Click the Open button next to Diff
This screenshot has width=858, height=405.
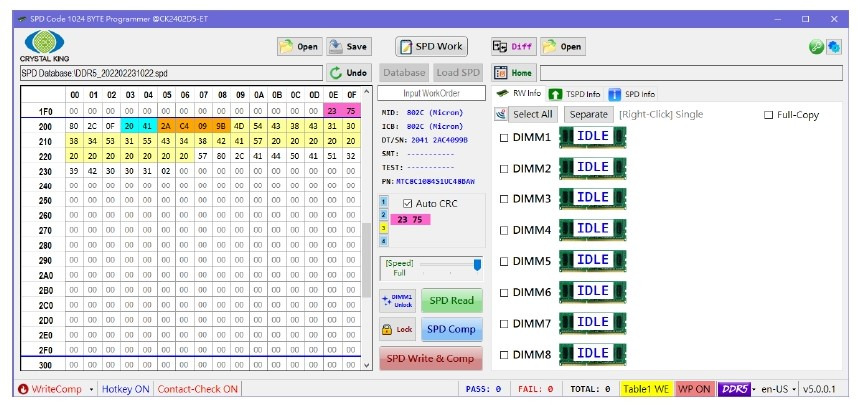coord(563,47)
